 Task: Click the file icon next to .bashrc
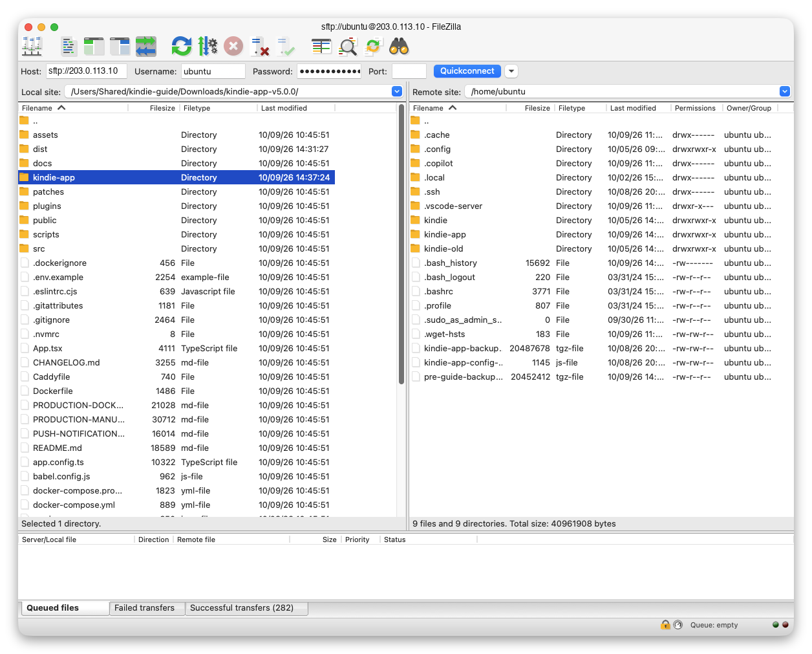click(x=416, y=291)
